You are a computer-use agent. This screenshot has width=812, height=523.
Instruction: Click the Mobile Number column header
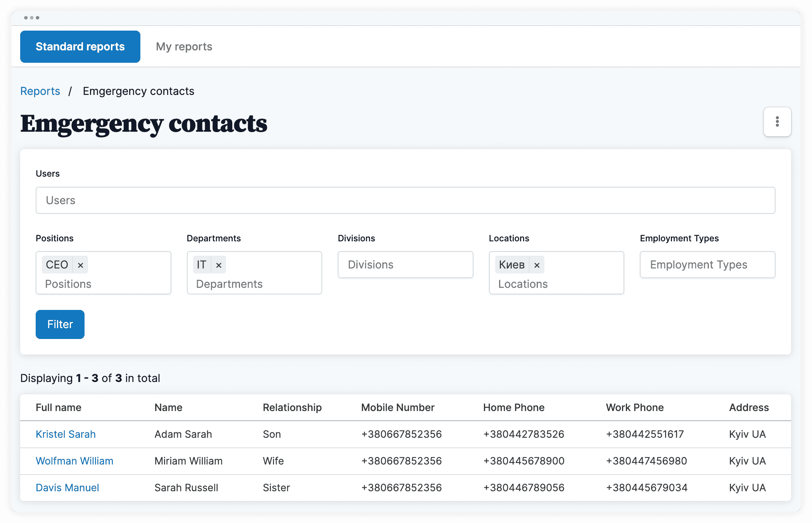(x=397, y=408)
